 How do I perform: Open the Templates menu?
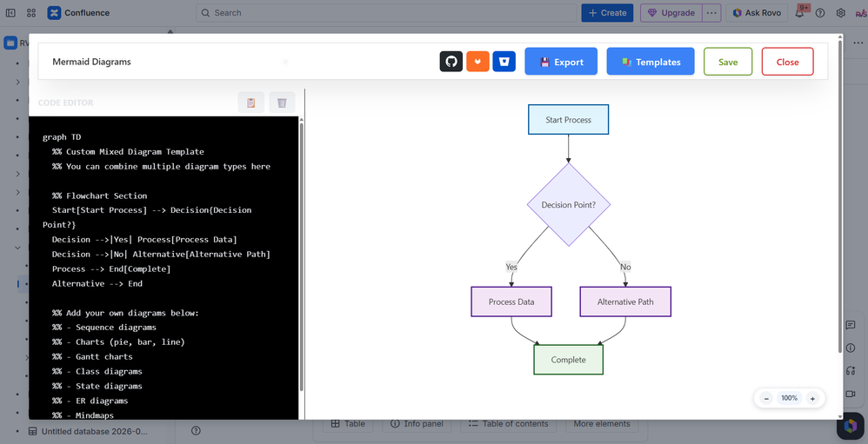(651, 62)
